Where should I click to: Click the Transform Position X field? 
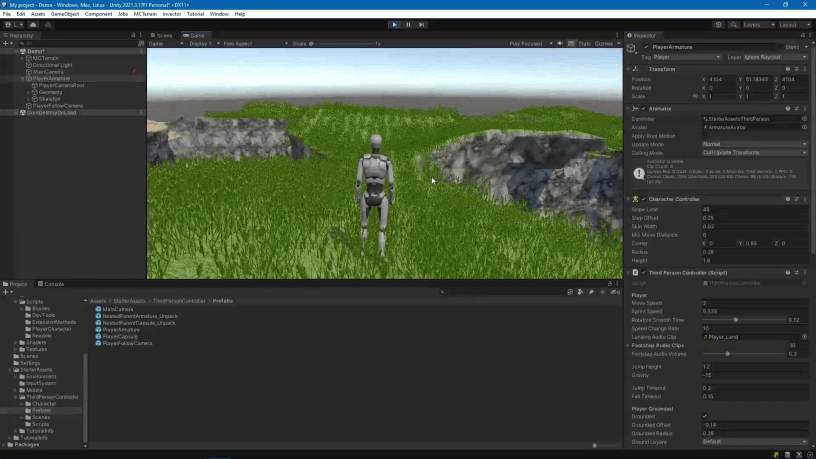click(x=721, y=80)
